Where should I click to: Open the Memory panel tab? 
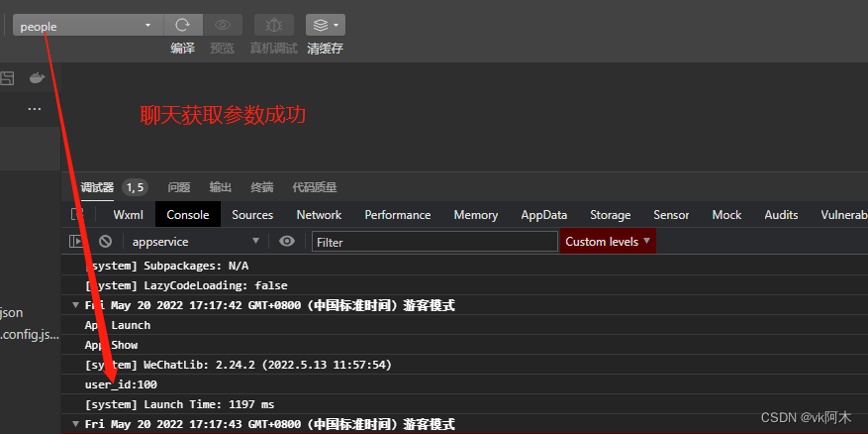[475, 214]
